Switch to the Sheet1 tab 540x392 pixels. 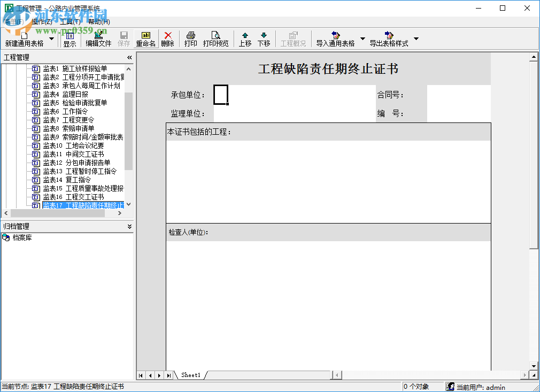coord(190,375)
